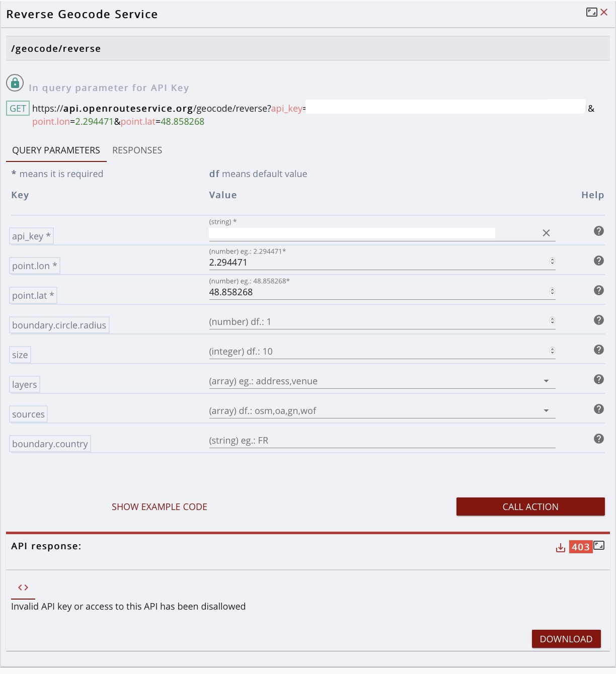The image size is (616, 674).
Task: Switch to the RESPONSES tab
Action: click(137, 150)
